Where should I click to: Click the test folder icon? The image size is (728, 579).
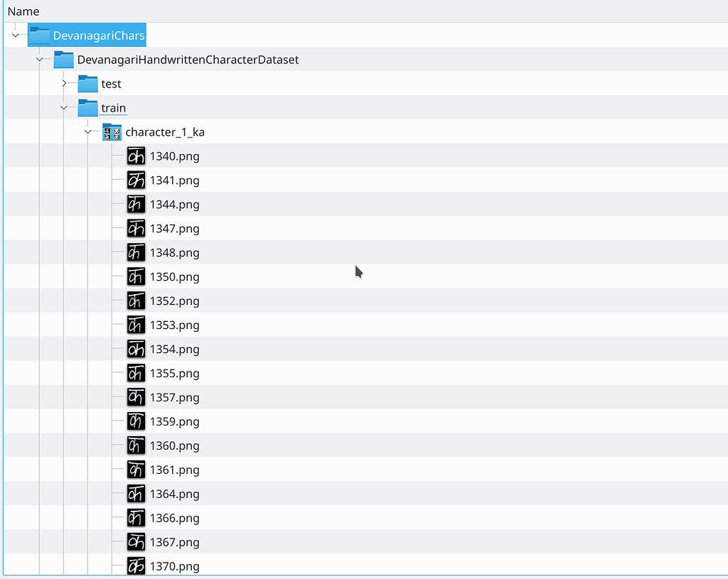click(x=87, y=83)
